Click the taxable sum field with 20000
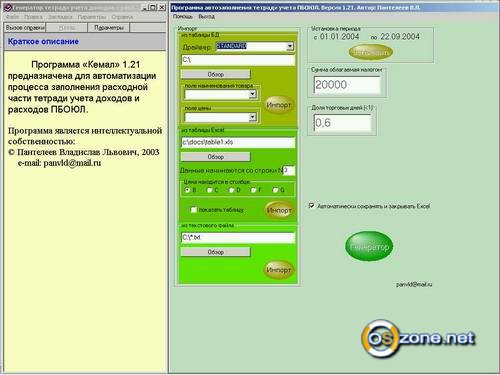This screenshot has width=500, height=375. click(x=347, y=85)
